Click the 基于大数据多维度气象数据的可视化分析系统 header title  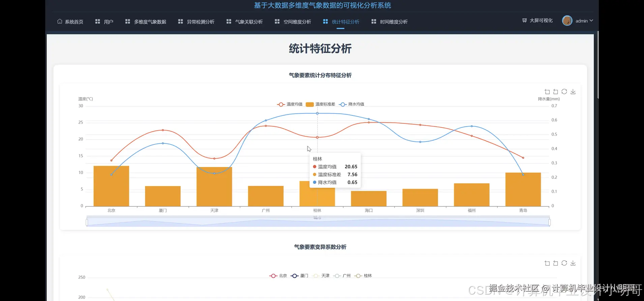coord(322,5)
